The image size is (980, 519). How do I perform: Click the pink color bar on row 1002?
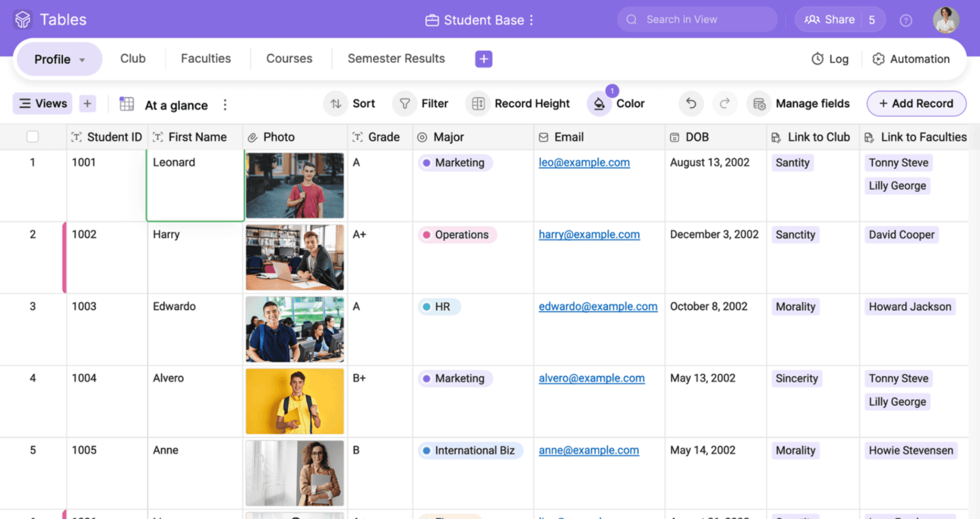click(65, 257)
